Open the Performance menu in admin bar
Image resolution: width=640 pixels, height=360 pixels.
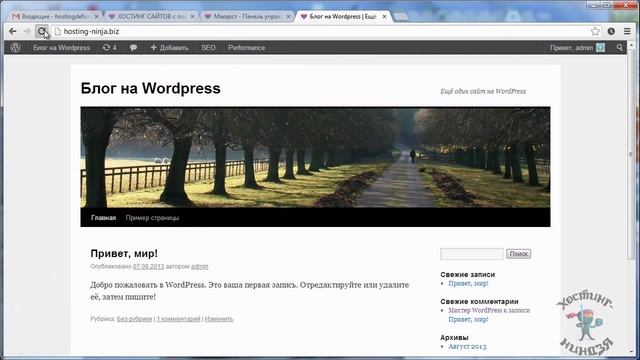coord(247,48)
